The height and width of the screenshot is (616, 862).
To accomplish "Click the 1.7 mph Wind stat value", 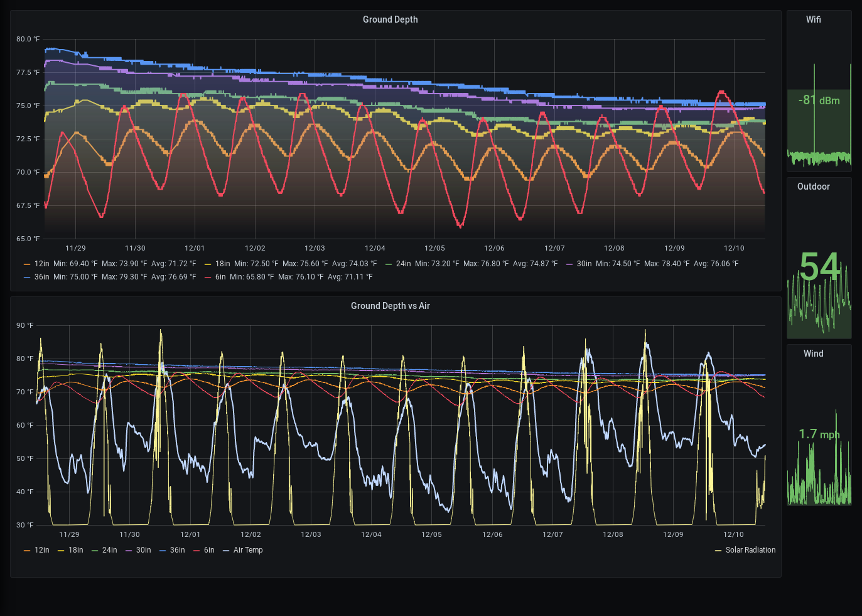I will (x=819, y=435).
